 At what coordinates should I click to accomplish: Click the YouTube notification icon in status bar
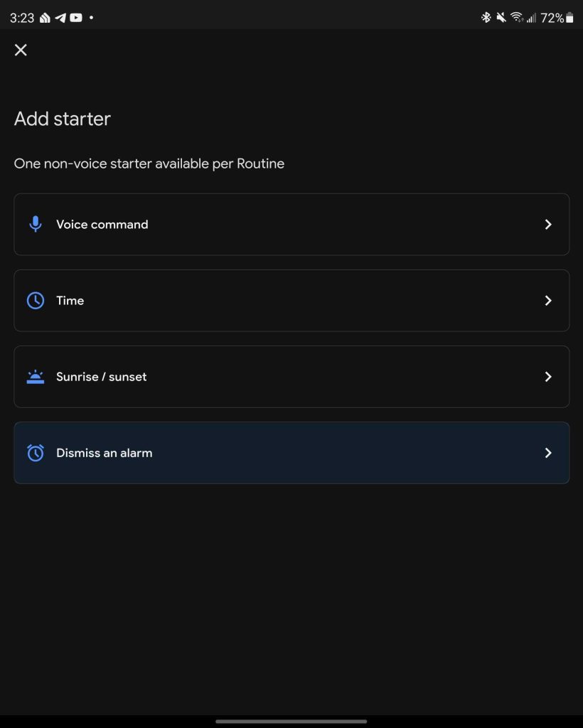[75, 18]
